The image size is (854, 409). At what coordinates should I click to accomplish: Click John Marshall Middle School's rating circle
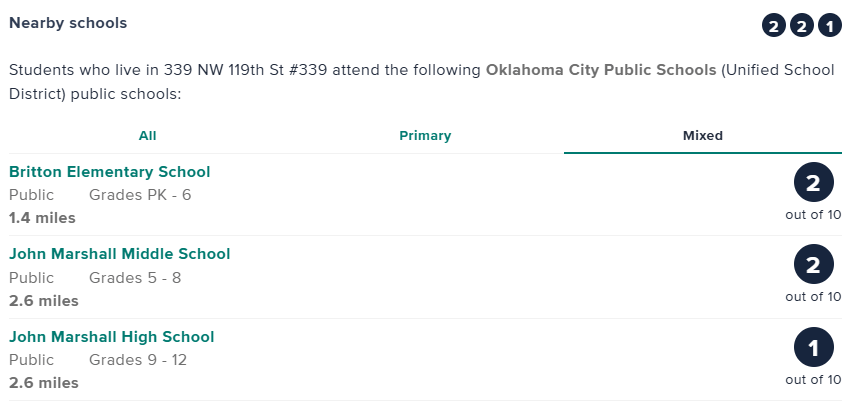click(x=813, y=266)
